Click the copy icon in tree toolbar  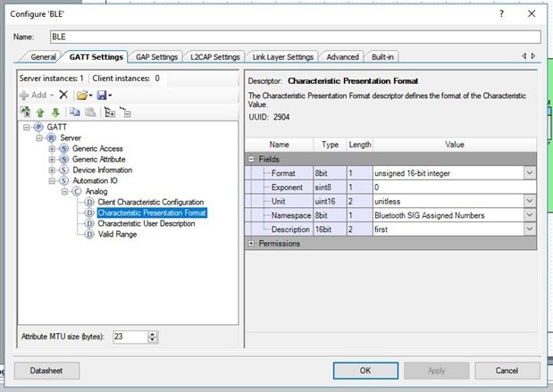(x=73, y=113)
